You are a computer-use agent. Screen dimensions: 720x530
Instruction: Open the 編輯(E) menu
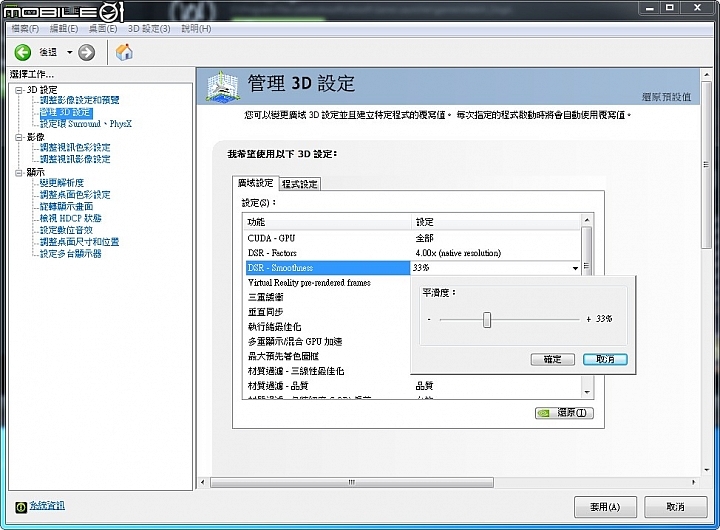(x=64, y=29)
